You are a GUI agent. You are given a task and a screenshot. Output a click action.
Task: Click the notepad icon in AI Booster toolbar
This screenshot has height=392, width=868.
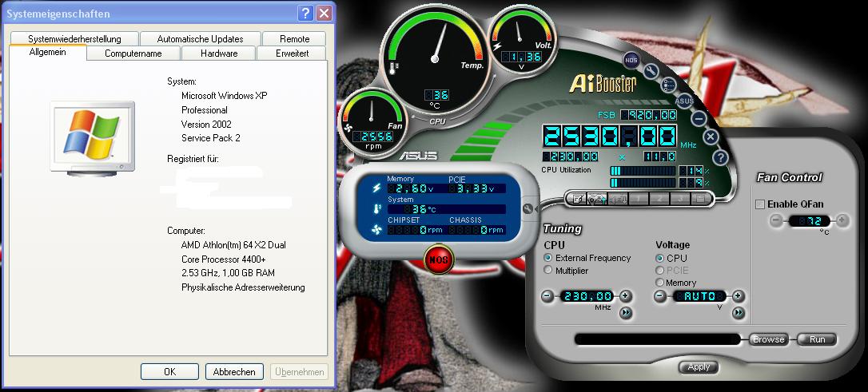[x=577, y=199]
